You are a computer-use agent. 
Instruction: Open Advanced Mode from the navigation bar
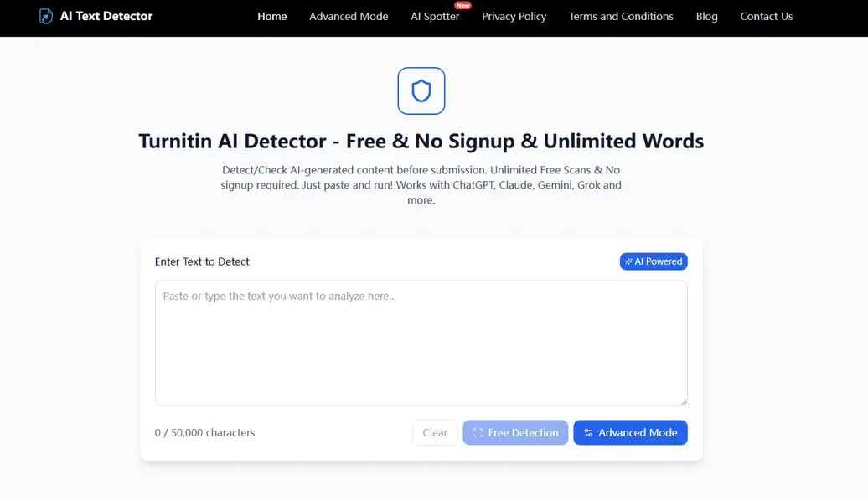[x=349, y=17]
